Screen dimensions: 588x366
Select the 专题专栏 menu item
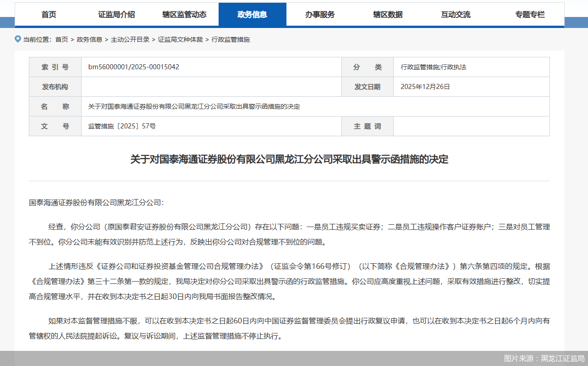[530, 14]
